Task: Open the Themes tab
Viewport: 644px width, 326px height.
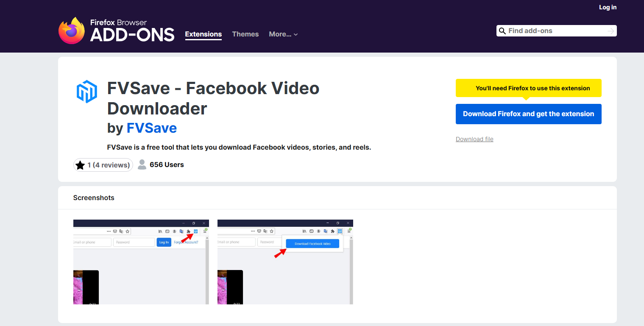Action: [245, 34]
